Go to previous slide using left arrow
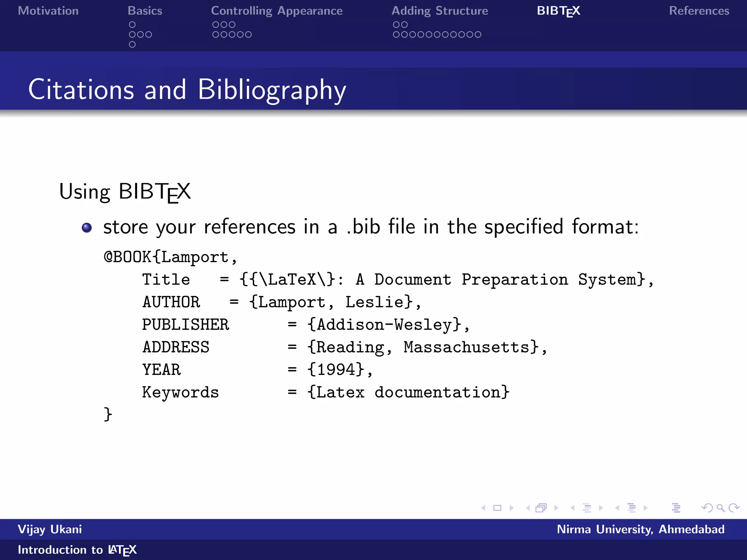747x560 pixels. [483, 508]
